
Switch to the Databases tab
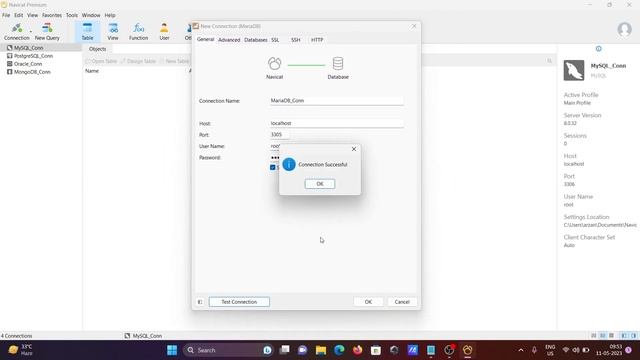tap(256, 40)
